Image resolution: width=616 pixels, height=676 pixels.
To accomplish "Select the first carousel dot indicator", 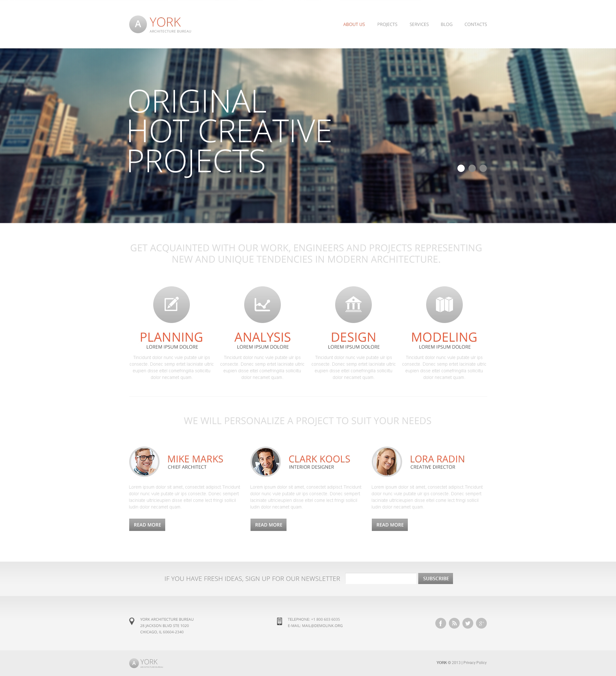I will (x=460, y=168).
